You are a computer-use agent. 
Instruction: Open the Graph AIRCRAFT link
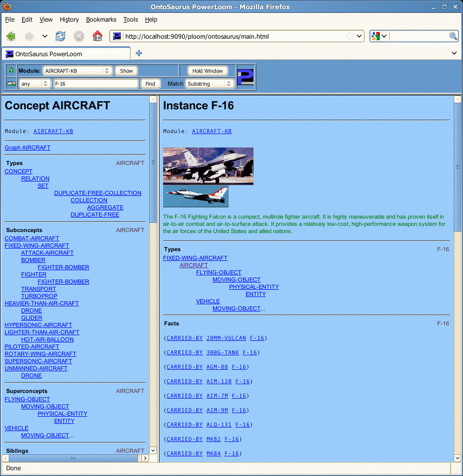click(x=27, y=147)
